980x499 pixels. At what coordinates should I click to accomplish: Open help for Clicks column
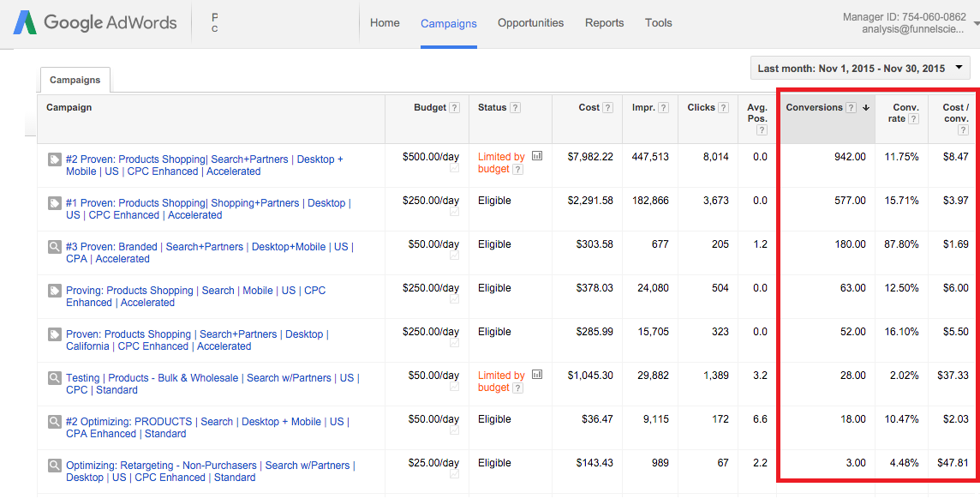(723, 107)
